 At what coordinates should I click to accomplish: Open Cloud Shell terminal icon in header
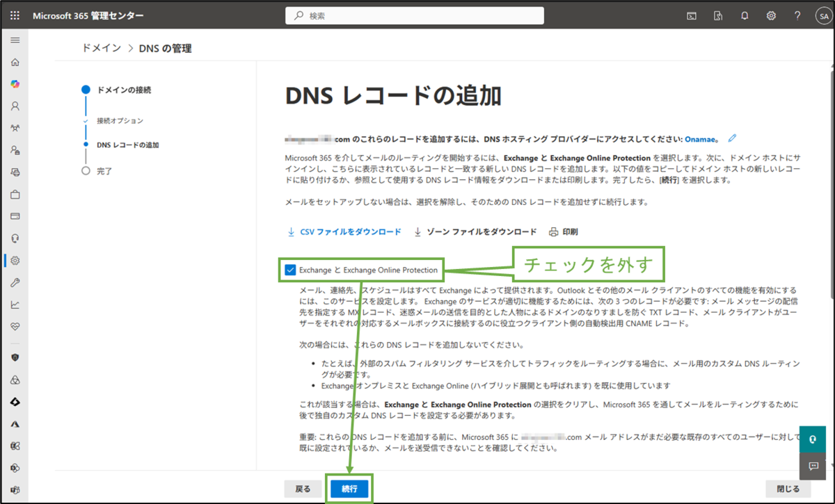692,15
